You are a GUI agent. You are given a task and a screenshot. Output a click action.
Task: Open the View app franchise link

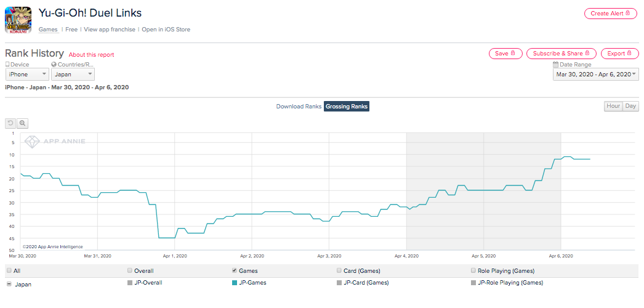109,30
